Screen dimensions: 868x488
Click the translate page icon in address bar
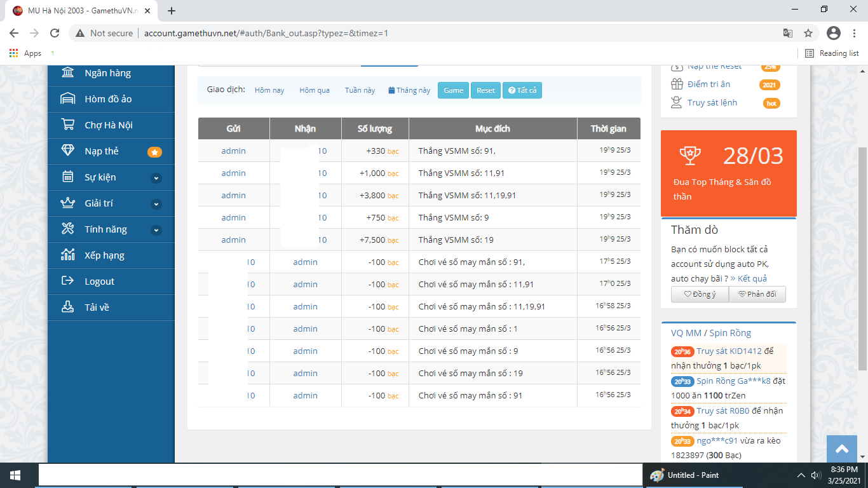coord(787,33)
